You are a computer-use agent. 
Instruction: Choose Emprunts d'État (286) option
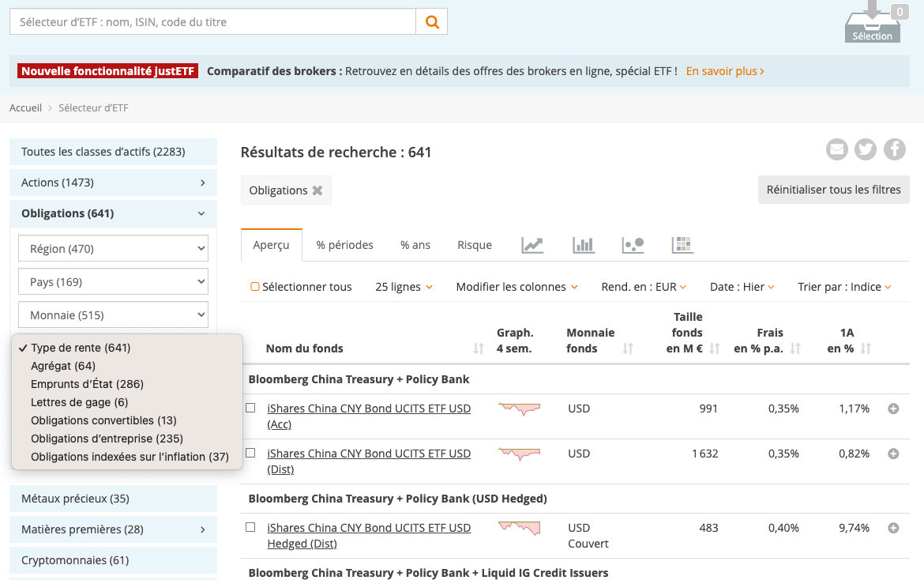point(87,384)
